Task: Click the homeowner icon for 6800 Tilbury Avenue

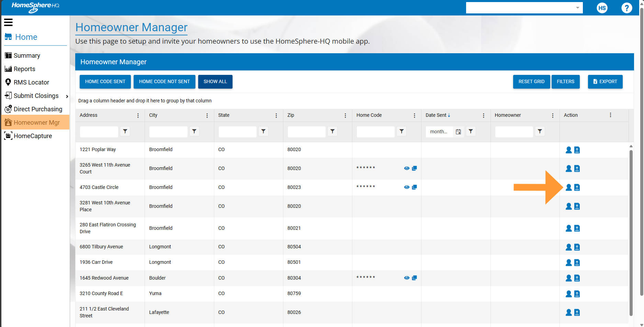Action: tap(569, 247)
